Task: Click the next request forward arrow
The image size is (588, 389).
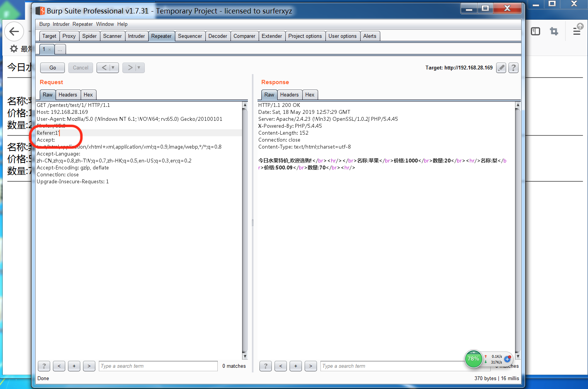Action: (x=130, y=68)
